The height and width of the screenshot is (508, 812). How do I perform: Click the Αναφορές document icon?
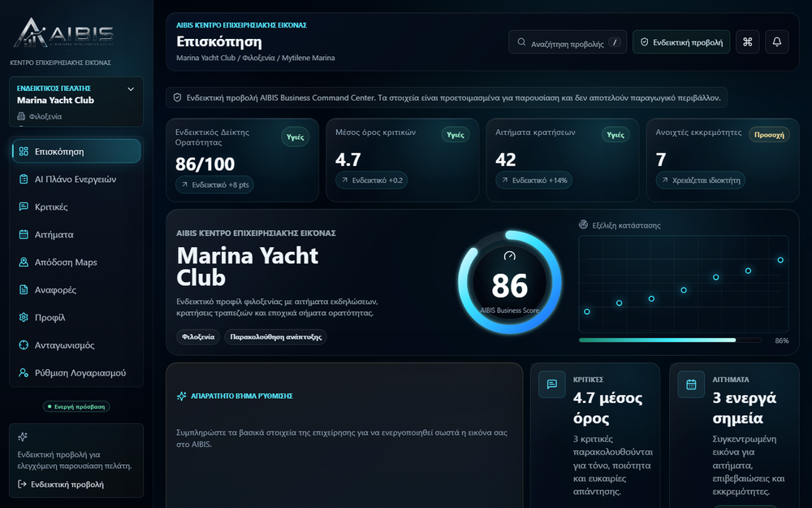tap(24, 290)
